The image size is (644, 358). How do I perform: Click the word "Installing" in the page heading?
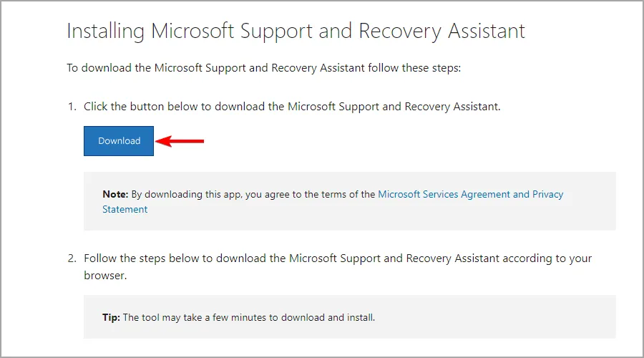coord(106,32)
